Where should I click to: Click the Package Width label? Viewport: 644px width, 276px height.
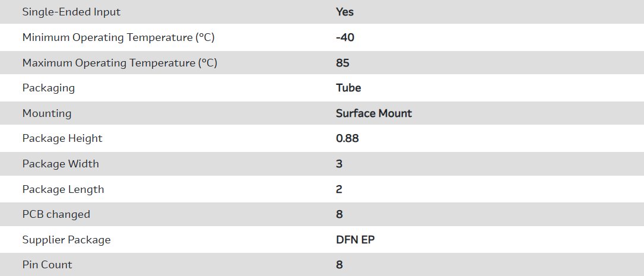pyautogui.click(x=61, y=164)
